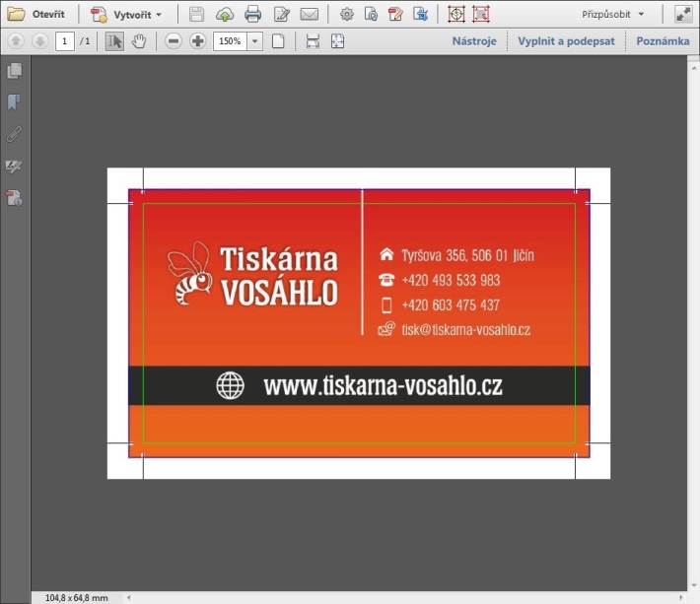Click the 150% zoom value field

[x=230, y=41]
